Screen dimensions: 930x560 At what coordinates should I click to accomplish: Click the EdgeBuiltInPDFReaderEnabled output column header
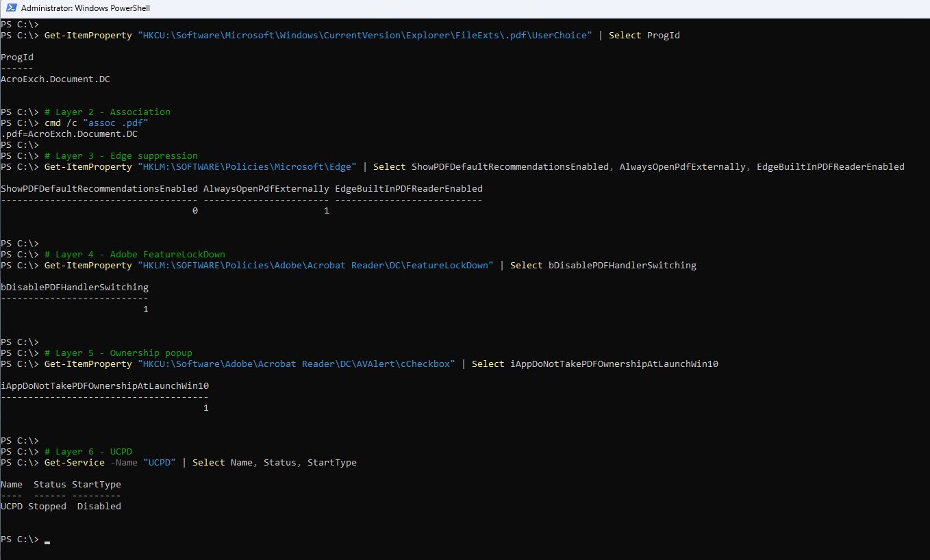[x=409, y=188]
